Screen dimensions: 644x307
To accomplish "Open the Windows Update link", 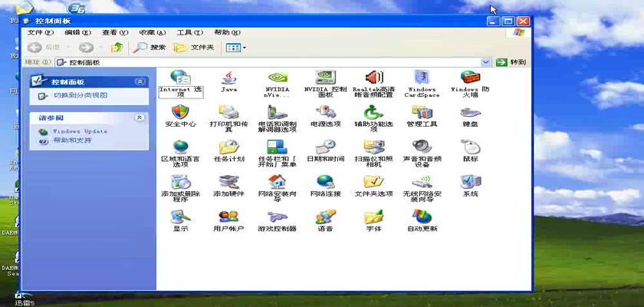I will pyautogui.click(x=80, y=131).
